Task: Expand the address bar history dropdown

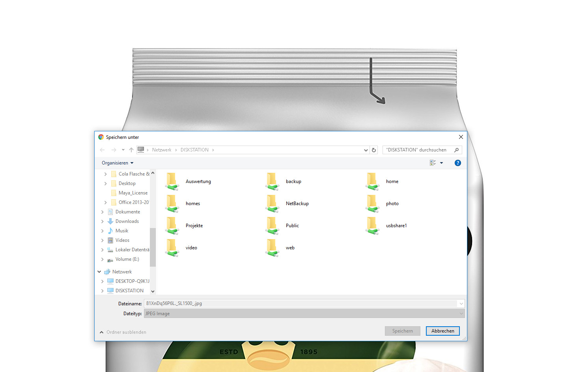Action: pos(366,150)
